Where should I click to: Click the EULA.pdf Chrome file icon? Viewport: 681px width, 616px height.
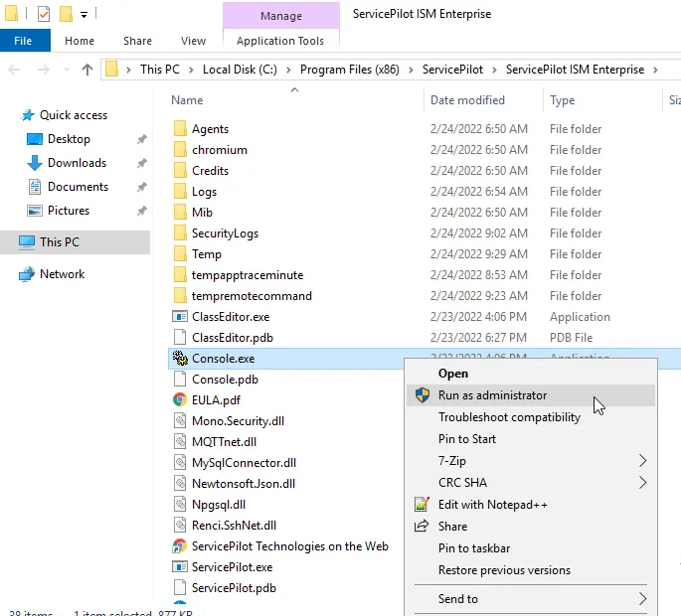pyautogui.click(x=180, y=400)
